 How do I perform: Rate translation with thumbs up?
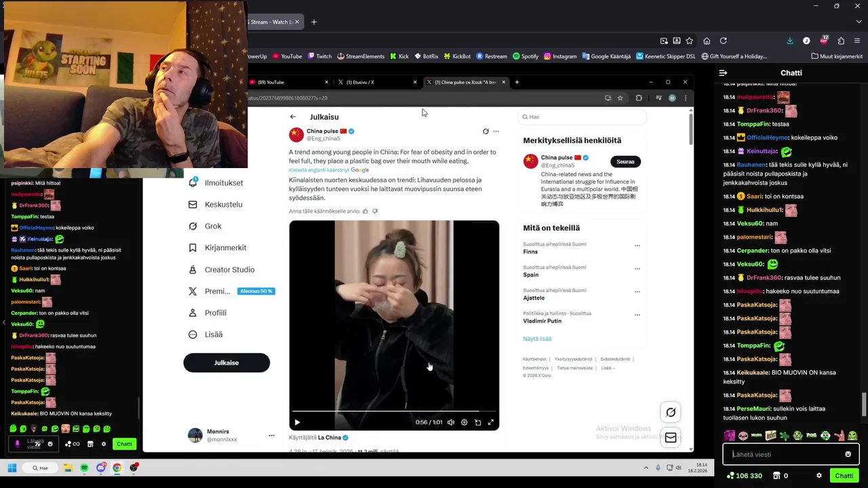point(365,211)
